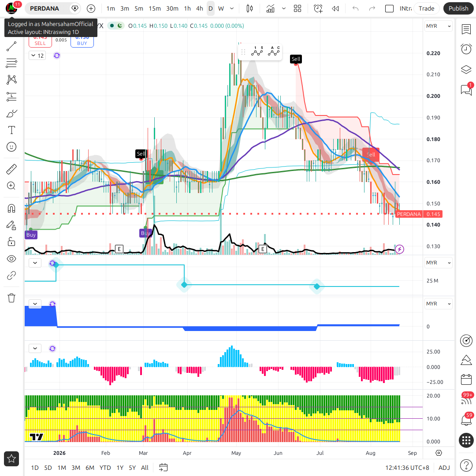The image size is (476, 476).
Task: Click the compare or add symbol plus
Action: (91, 8)
